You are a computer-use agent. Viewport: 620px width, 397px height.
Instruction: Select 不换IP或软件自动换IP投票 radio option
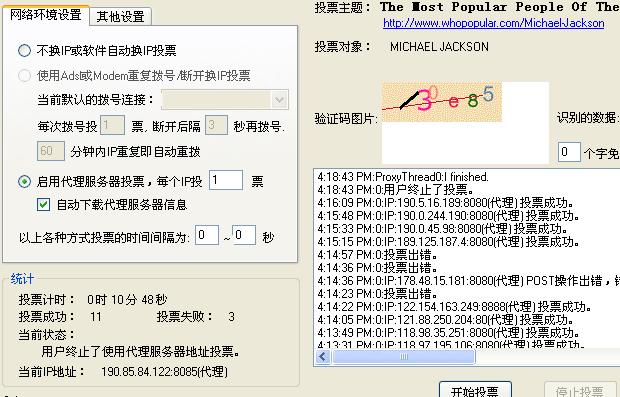24,51
